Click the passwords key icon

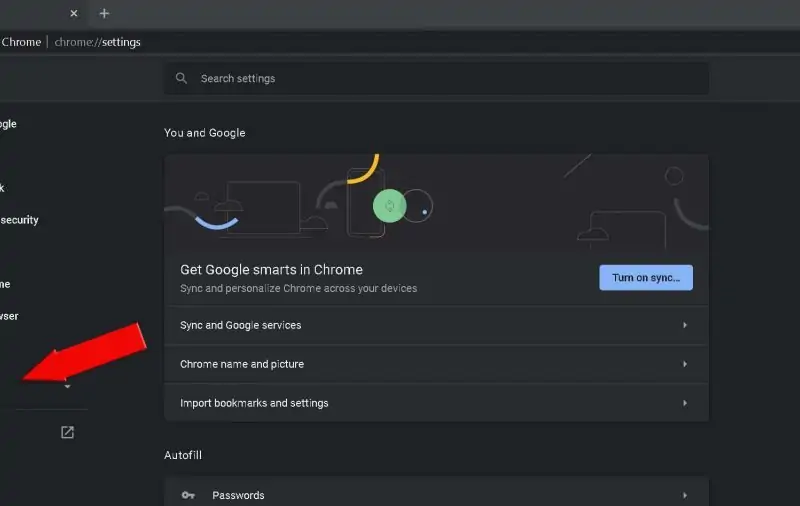pos(188,495)
